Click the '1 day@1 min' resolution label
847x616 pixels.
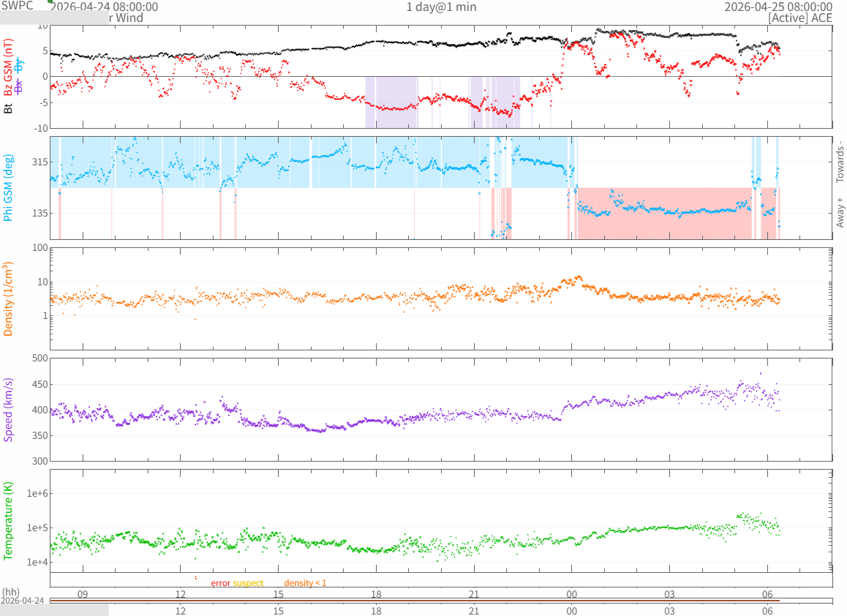pos(441,7)
